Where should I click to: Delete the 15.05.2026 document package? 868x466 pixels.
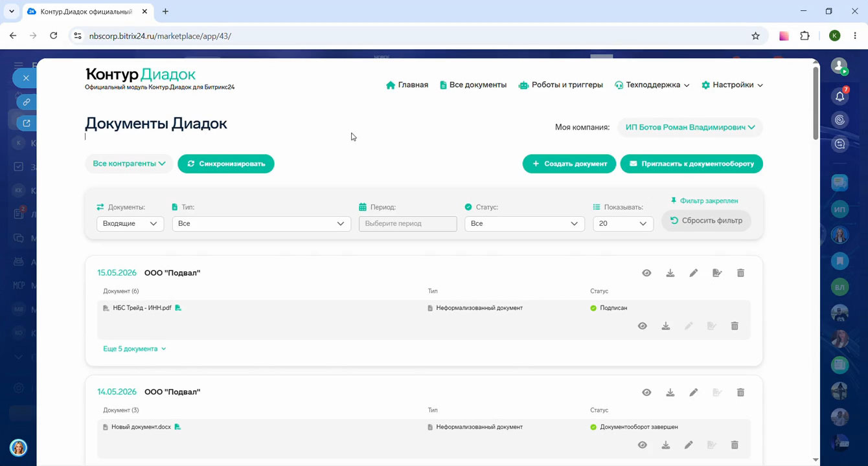[x=740, y=273]
